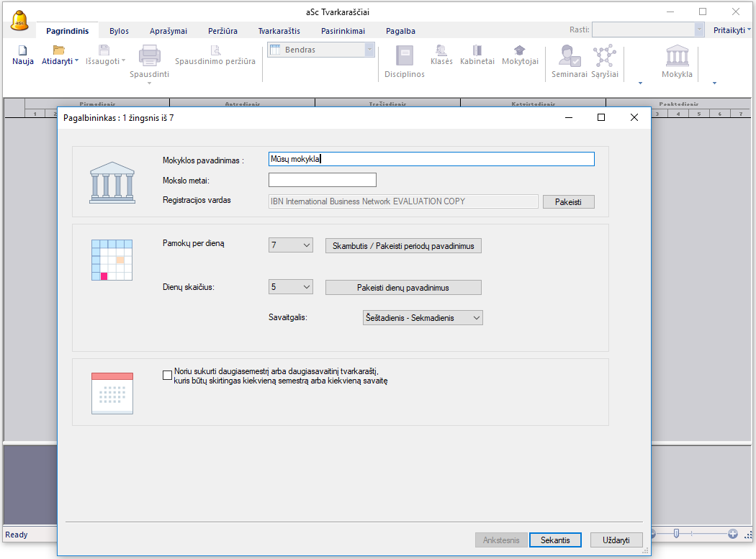Viewport: 756px width, 559px height.
Task: Click the Mokykla school icon in ribbon
Action: [x=677, y=56]
